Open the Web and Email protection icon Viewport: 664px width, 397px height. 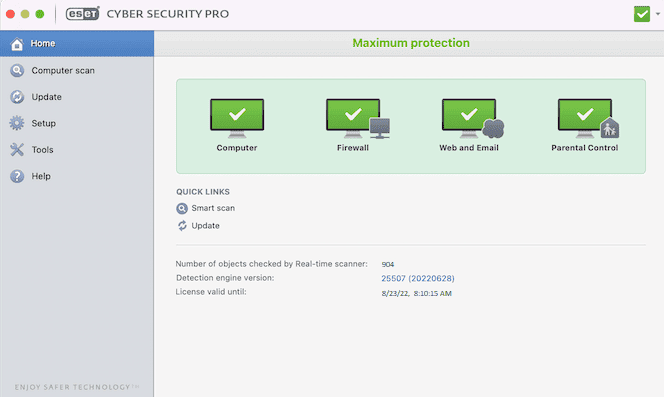pos(473,118)
